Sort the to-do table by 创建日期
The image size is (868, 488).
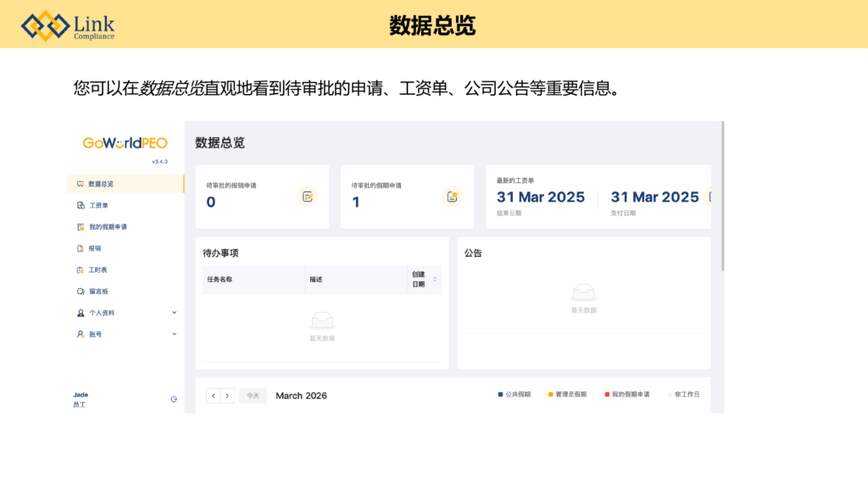pos(435,280)
